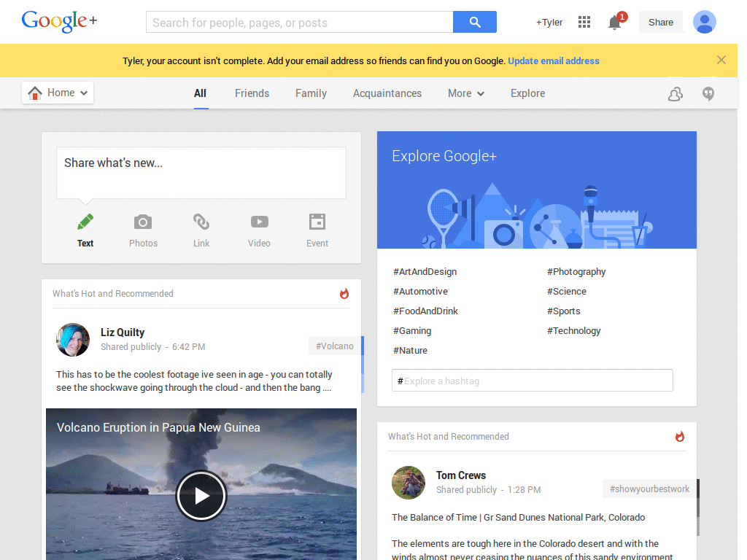Image resolution: width=747 pixels, height=560 pixels.
Task: Open the #Automotive hashtag
Action: point(420,291)
